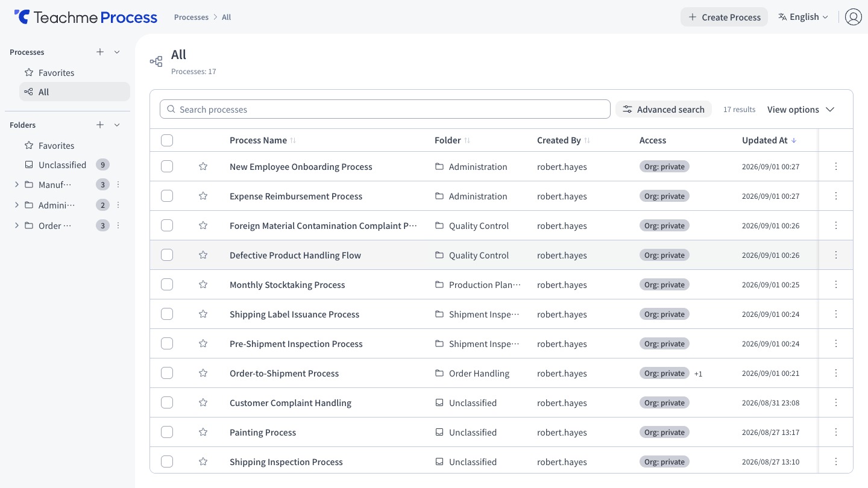Add a new process with the Processes plus icon
This screenshot has height=488, width=868.
tap(100, 52)
